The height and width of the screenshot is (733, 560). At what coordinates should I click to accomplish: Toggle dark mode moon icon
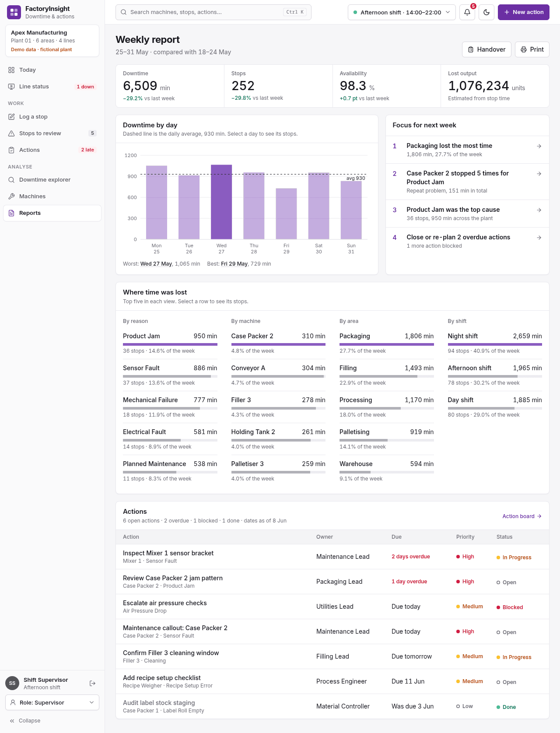(x=486, y=12)
